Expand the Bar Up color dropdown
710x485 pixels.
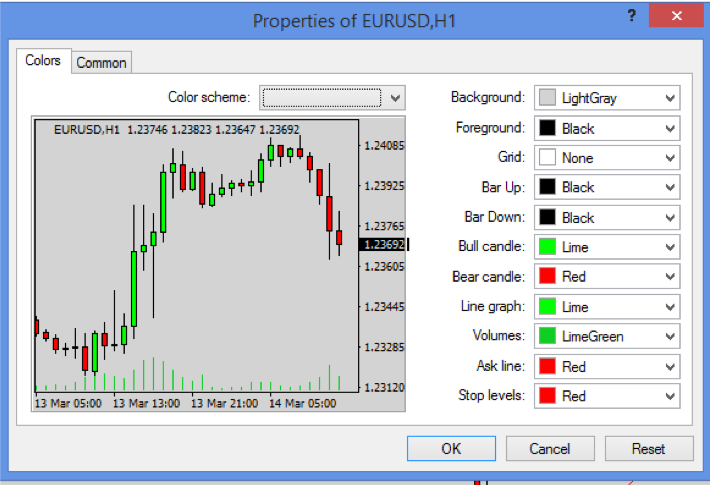[x=607, y=187]
